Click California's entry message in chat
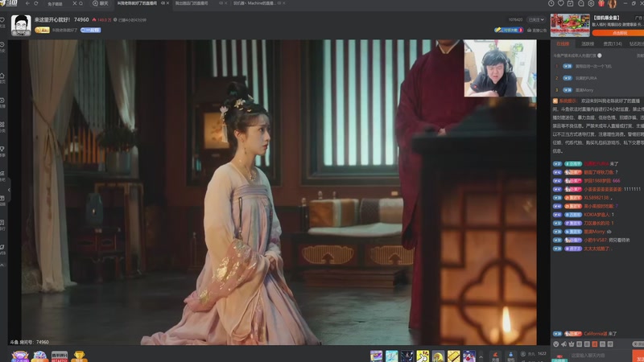Viewport: 644px width, 362px height. pos(585,334)
